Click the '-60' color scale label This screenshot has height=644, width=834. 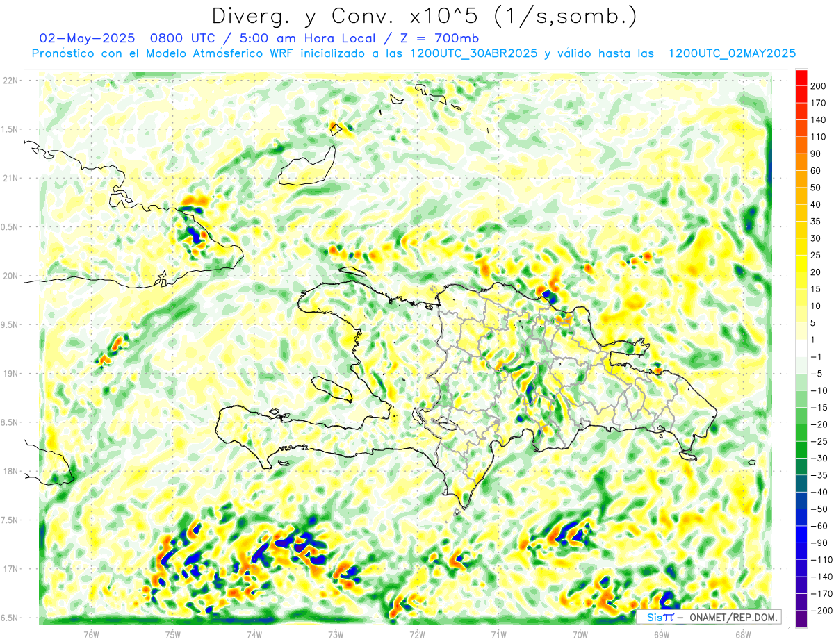(819, 526)
